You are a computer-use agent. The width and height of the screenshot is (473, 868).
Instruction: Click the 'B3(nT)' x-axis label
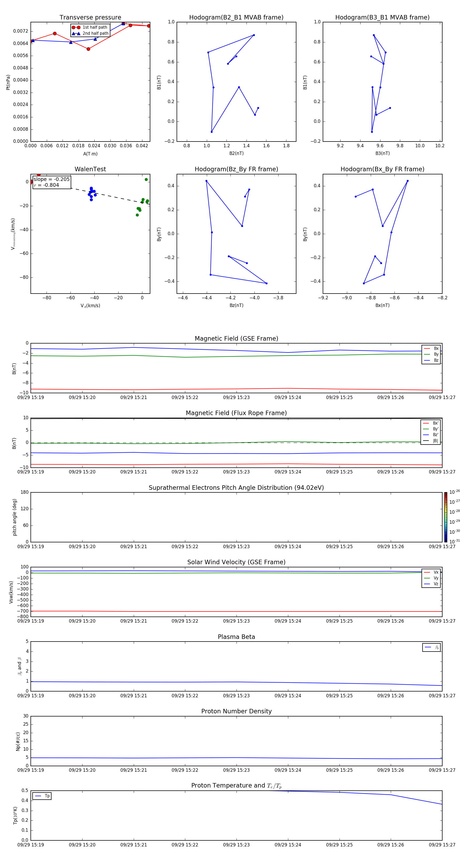[x=382, y=153]
